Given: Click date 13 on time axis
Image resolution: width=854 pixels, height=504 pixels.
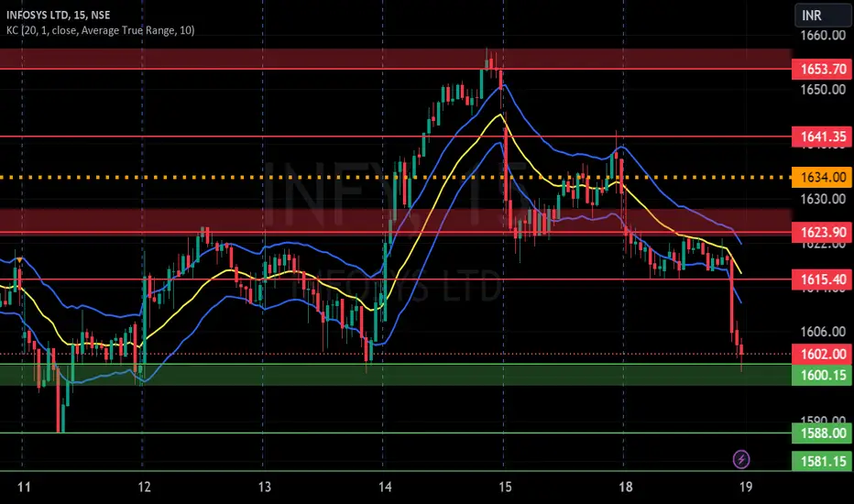Looking at the screenshot, I should [x=264, y=487].
